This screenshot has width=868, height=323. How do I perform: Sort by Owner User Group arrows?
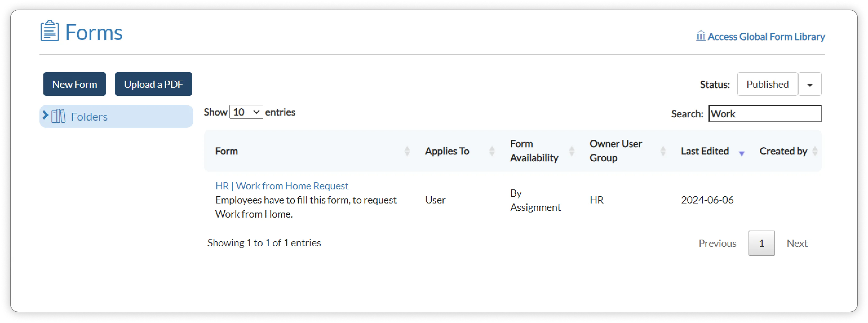[663, 151]
